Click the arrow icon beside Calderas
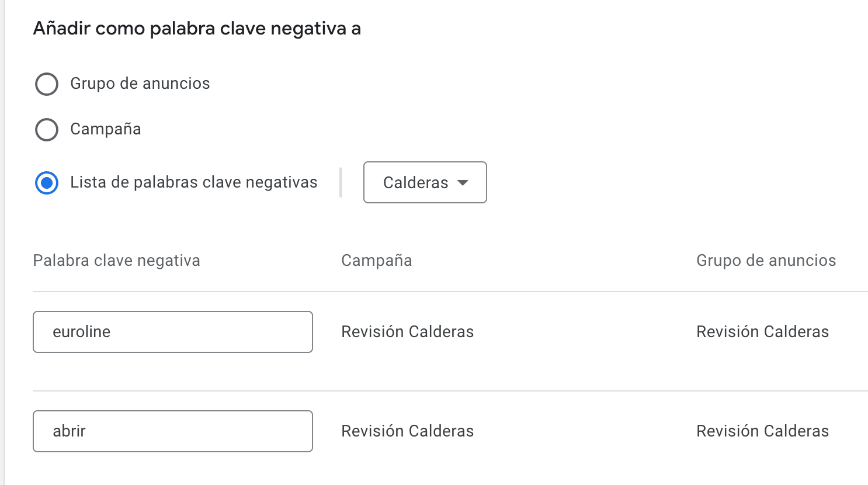The image size is (868, 485). click(463, 183)
